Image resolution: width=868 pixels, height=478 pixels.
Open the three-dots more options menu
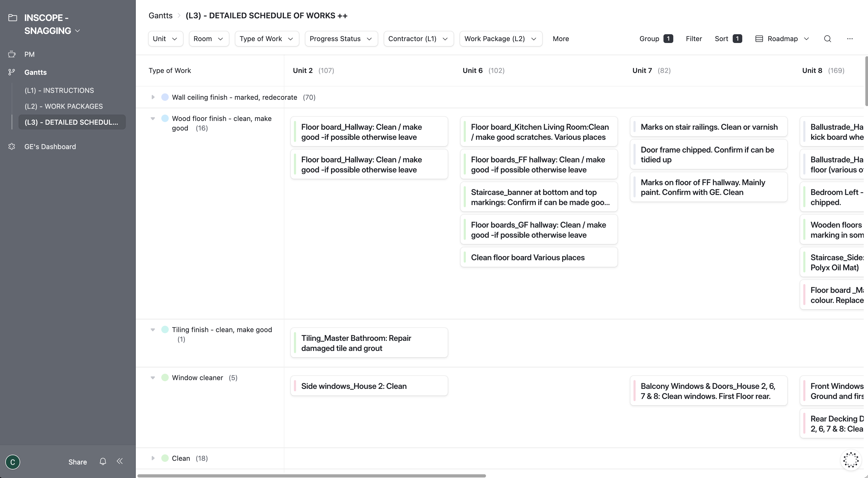tap(850, 39)
